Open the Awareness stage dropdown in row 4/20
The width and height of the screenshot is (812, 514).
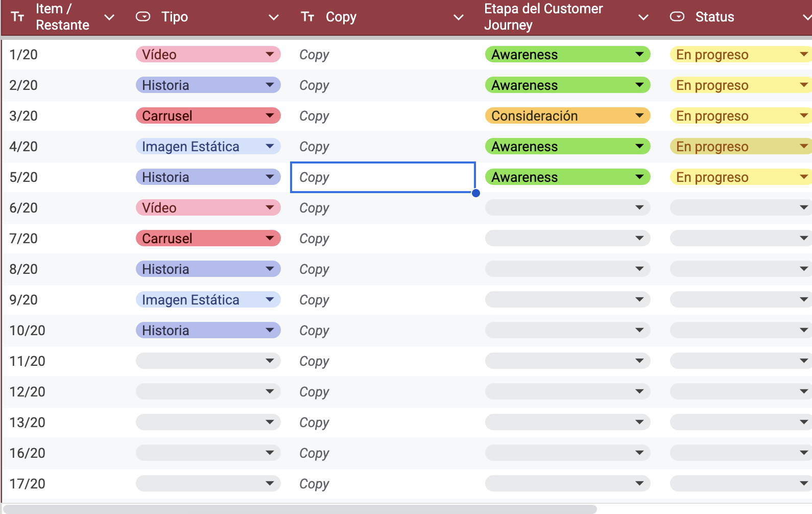(x=567, y=146)
